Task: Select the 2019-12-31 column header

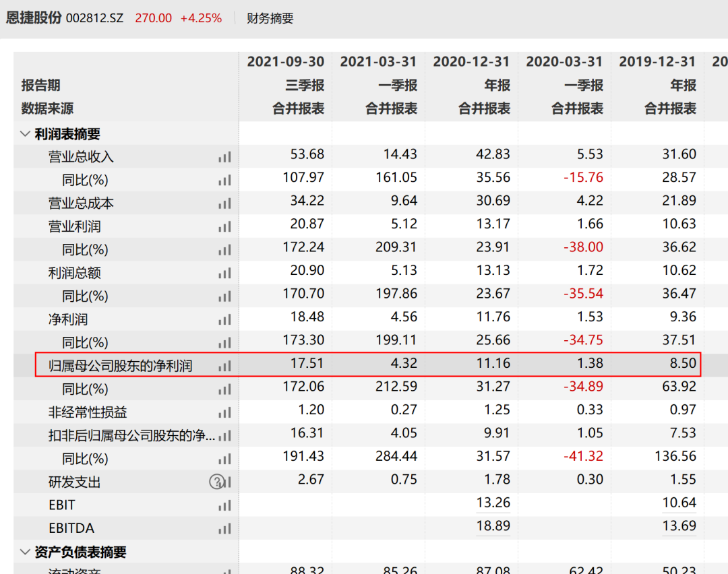Action: (x=657, y=62)
